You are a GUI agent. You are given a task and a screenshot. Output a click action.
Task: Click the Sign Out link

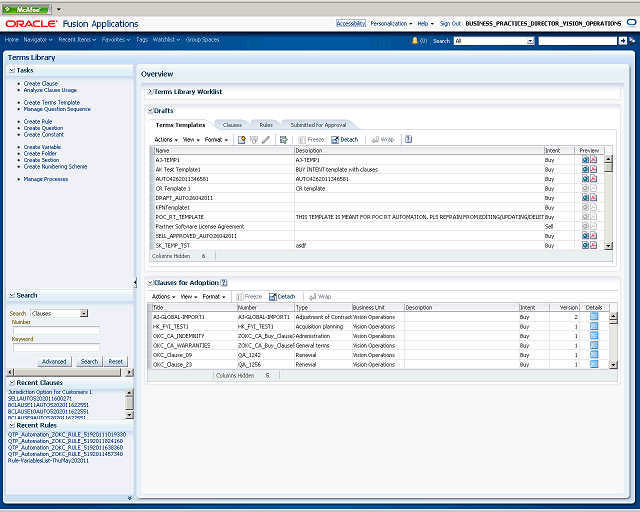pos(450,24)
